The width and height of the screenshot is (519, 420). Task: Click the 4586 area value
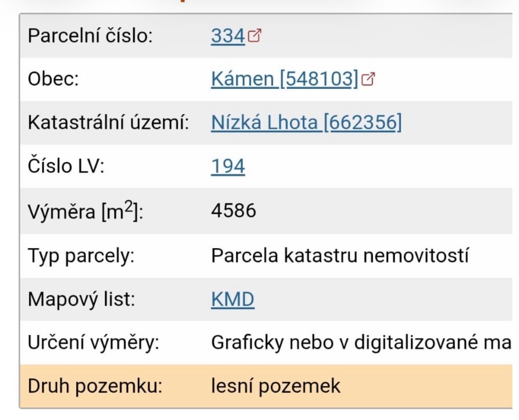tap(234, 210)
